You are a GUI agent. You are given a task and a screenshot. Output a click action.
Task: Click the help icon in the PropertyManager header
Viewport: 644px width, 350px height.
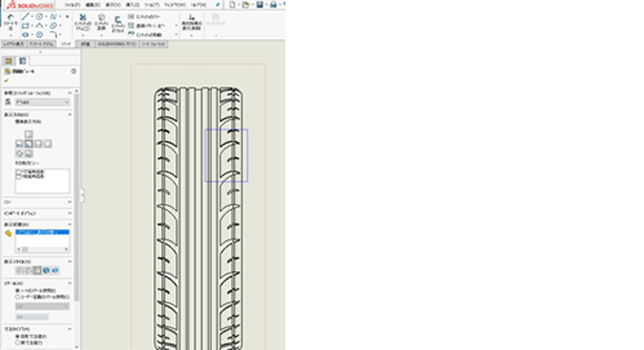[73, 71]
